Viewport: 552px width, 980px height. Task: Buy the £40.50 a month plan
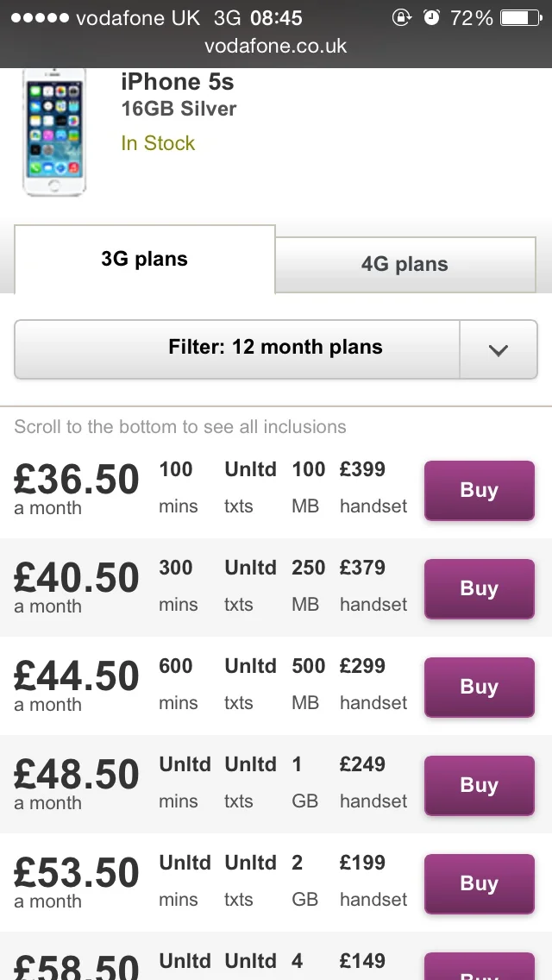pos(480,588)
